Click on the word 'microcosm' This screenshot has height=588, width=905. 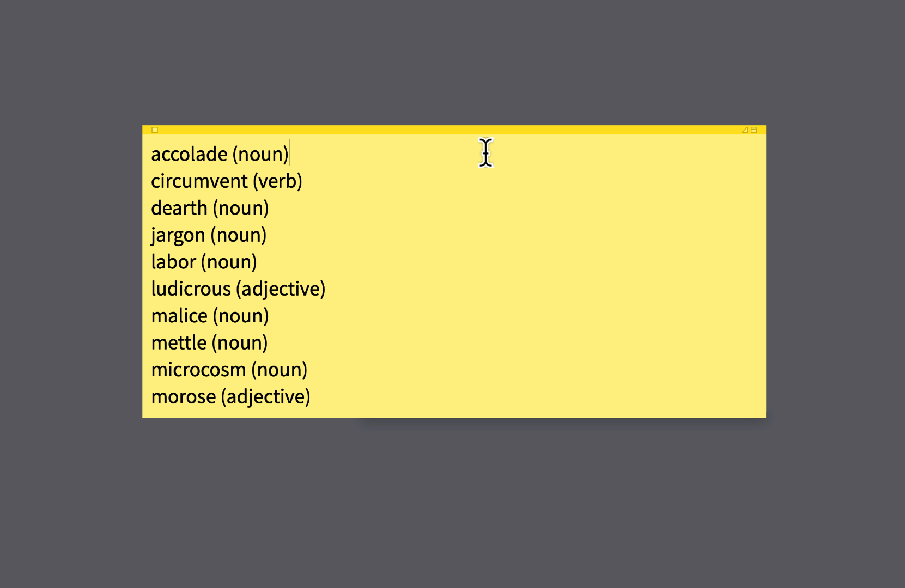[199, 370]
